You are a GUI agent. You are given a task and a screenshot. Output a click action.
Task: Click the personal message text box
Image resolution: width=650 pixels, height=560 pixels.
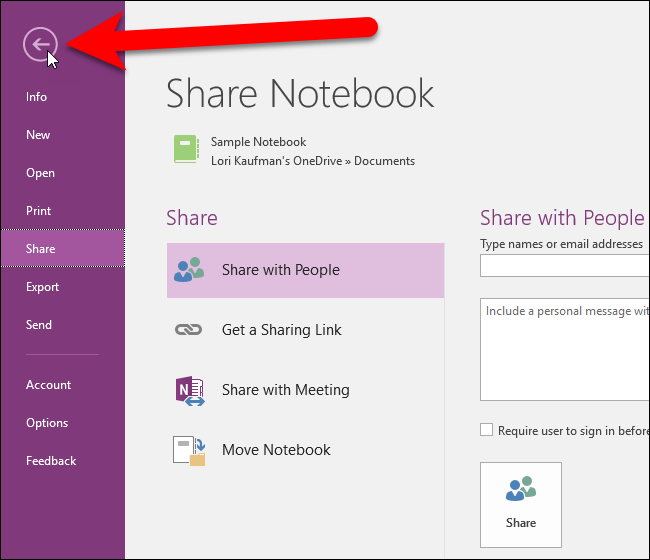coord(565,349)
